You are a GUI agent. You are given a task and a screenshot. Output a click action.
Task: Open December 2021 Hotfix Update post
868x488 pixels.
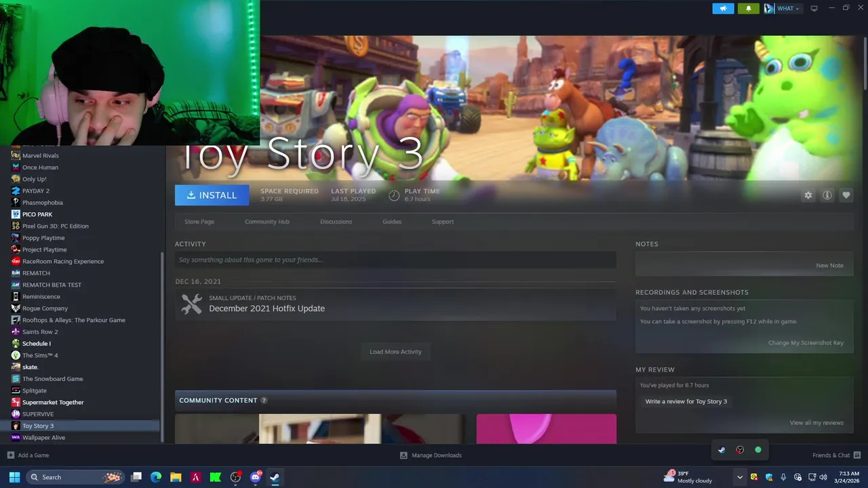tap(267, 308)
